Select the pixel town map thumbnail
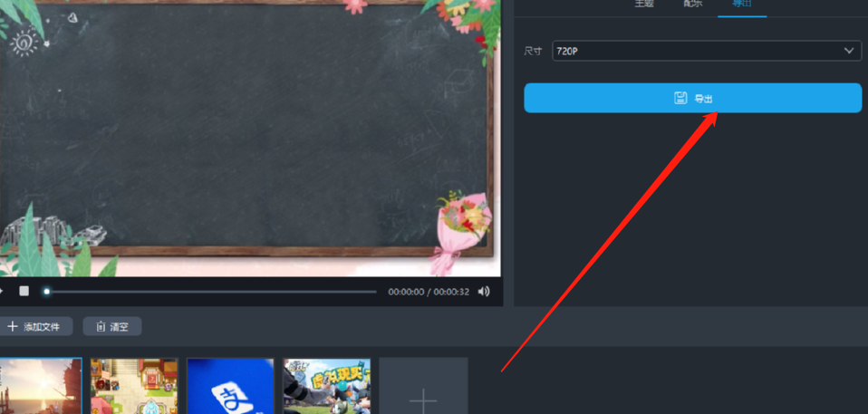868x414 pixels. click(134, 386)
